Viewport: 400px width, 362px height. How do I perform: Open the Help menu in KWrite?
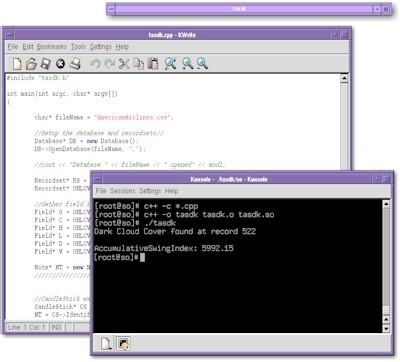(122, 47)
